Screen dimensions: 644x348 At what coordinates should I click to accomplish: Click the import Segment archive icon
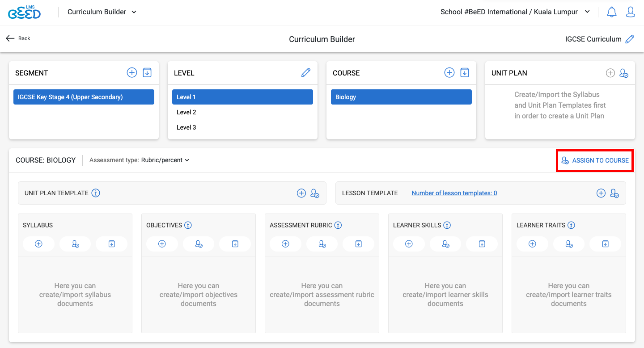pos(147,73)
